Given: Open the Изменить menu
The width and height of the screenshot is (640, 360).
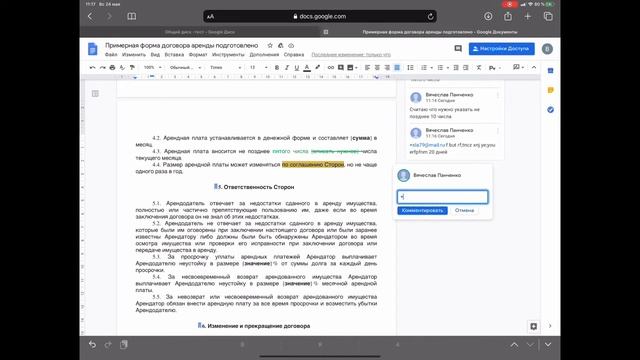Looking at the screenshot, I should 134,55.
